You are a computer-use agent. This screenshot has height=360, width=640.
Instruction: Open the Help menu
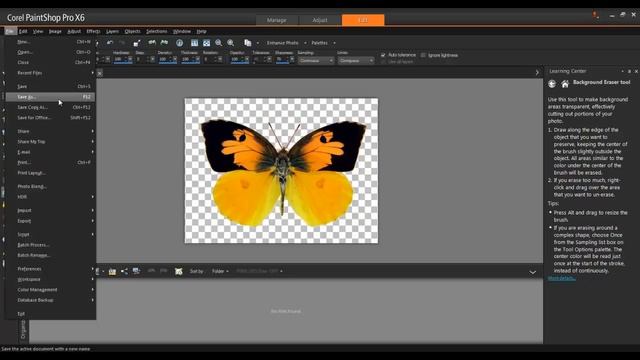pyautogui.click(x=201, y=31)
